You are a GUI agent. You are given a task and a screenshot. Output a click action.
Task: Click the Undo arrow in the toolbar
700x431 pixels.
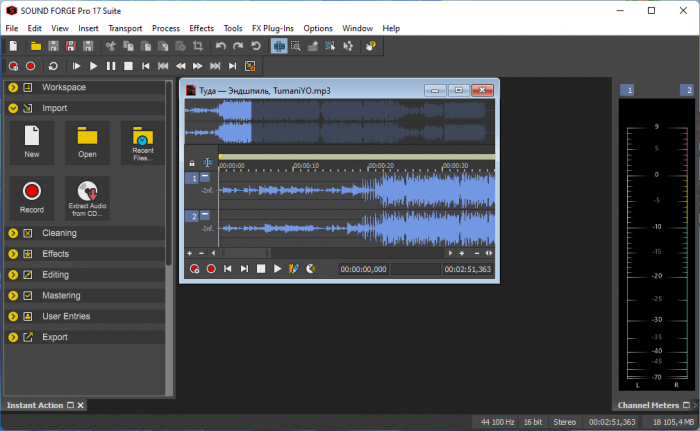[x=221, y=46]
